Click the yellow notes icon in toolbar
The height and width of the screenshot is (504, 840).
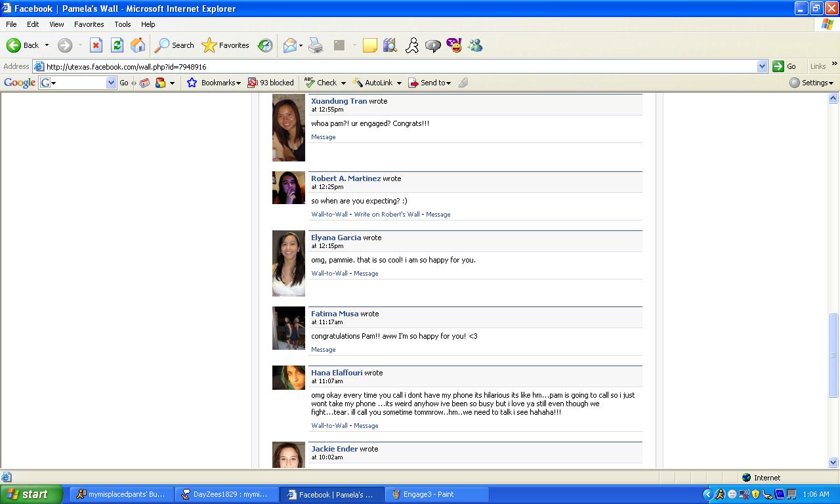[x=370, y=45]
